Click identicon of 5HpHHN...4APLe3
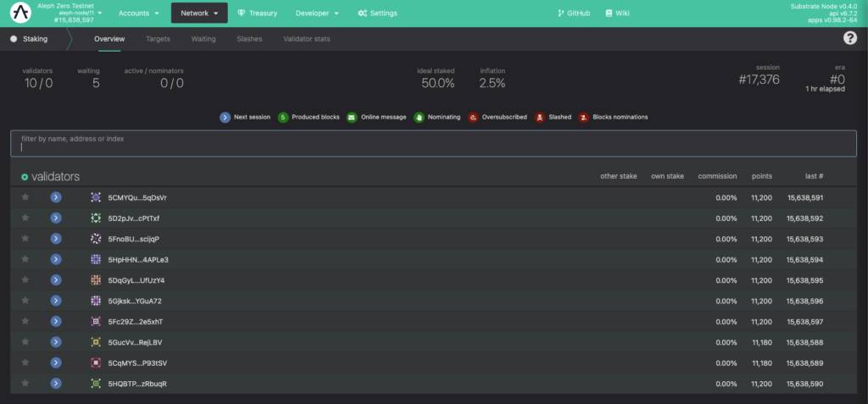This screenshot has height=404, width=868. pos(96,259)
